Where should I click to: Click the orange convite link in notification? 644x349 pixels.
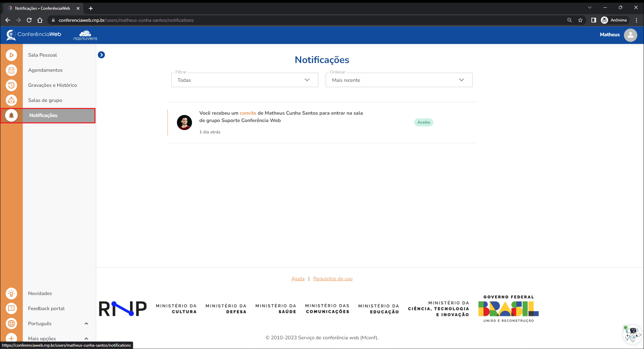click(x=248, y=113)
